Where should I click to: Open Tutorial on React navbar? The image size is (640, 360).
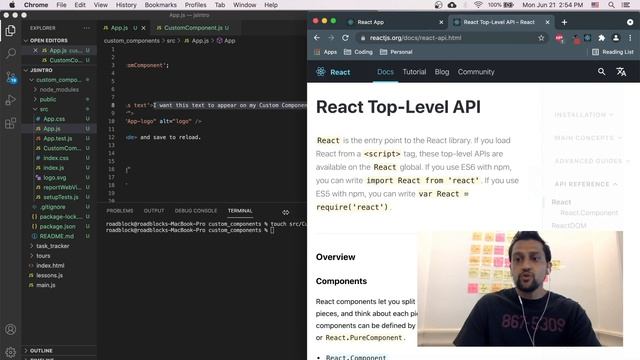pos(414,72)
